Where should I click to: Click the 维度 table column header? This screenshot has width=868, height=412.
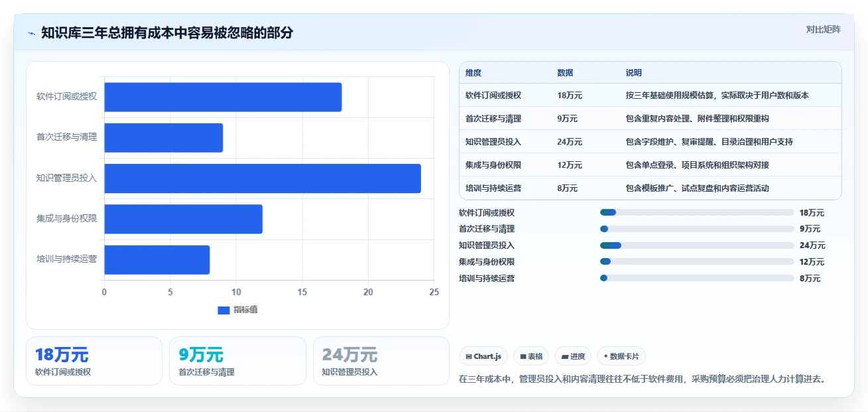473,72
